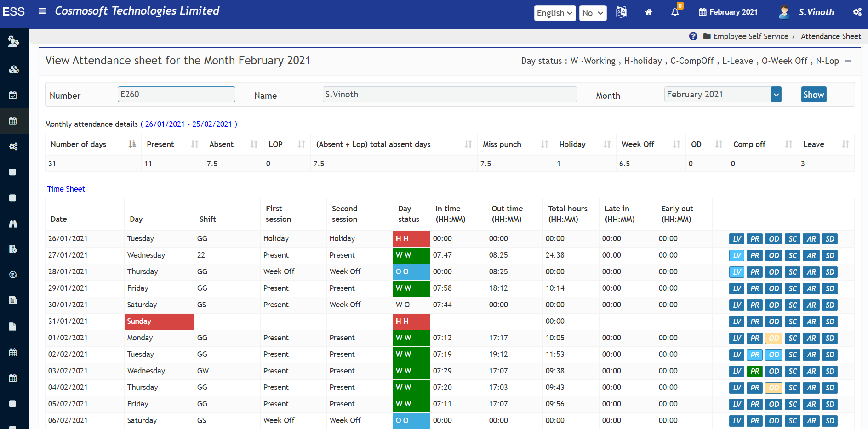Viewport: 868px width, 429px height.
Task: Click the employee Number field E260
Action: [x=177, y=94]
